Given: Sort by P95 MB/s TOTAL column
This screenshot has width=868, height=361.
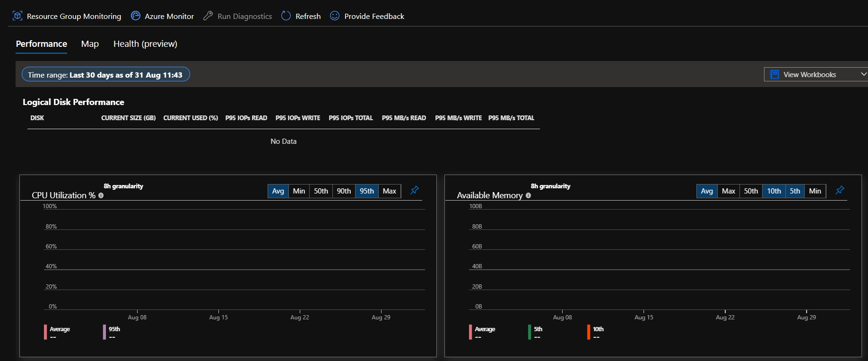Looking at the screenshot, I should coord(512,118).
